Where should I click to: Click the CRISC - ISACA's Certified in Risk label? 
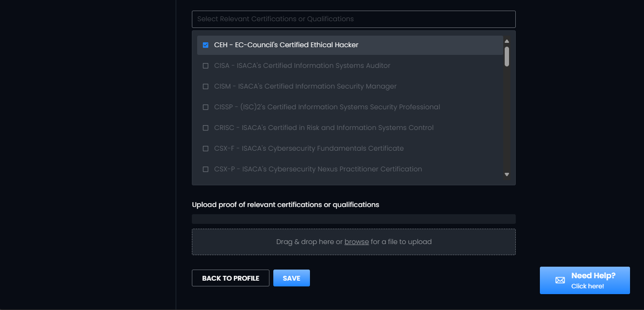tap(324, 128)
